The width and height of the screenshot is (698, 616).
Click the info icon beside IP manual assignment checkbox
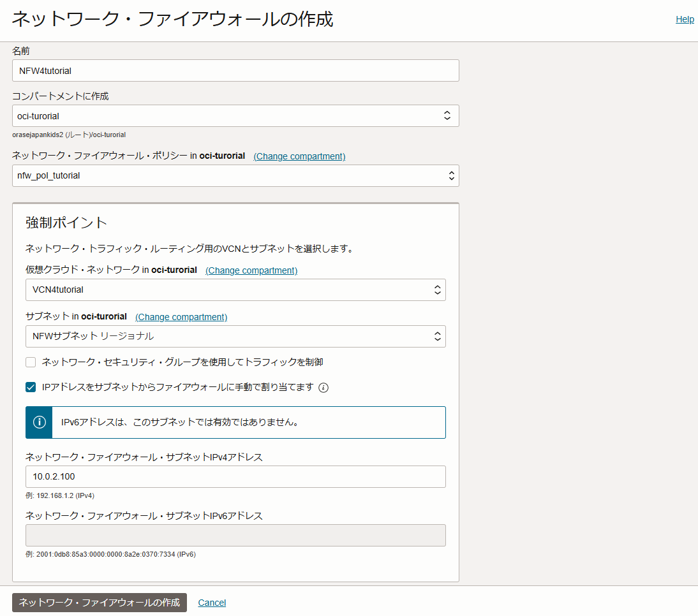pos(324,387)
